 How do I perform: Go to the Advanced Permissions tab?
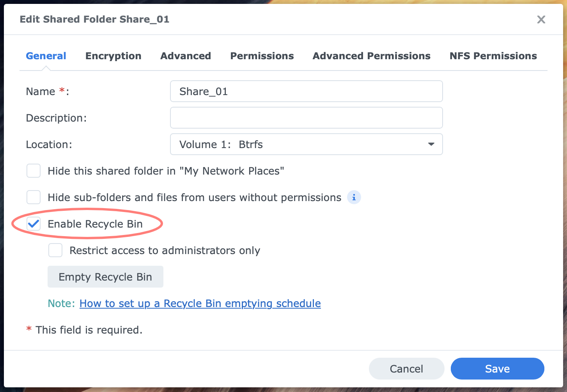click(x=371, y=56)
